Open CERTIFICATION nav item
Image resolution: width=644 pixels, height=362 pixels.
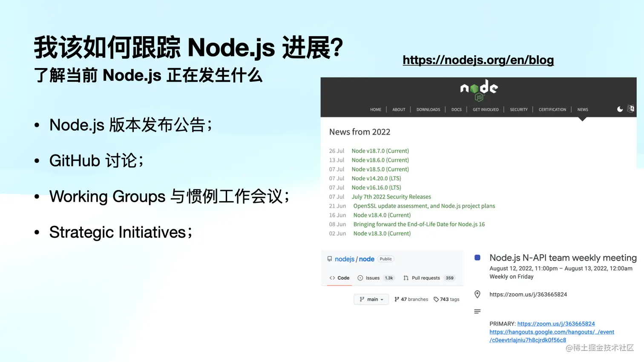point(552,110)
